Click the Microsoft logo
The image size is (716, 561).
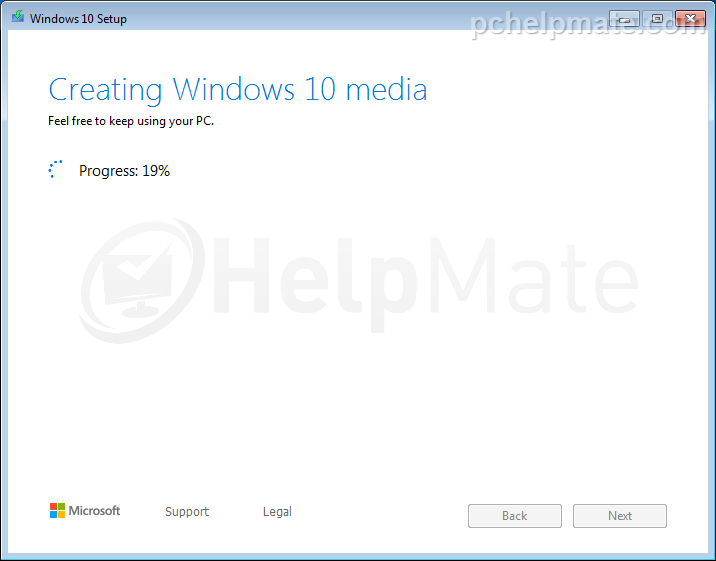[85, 510]
